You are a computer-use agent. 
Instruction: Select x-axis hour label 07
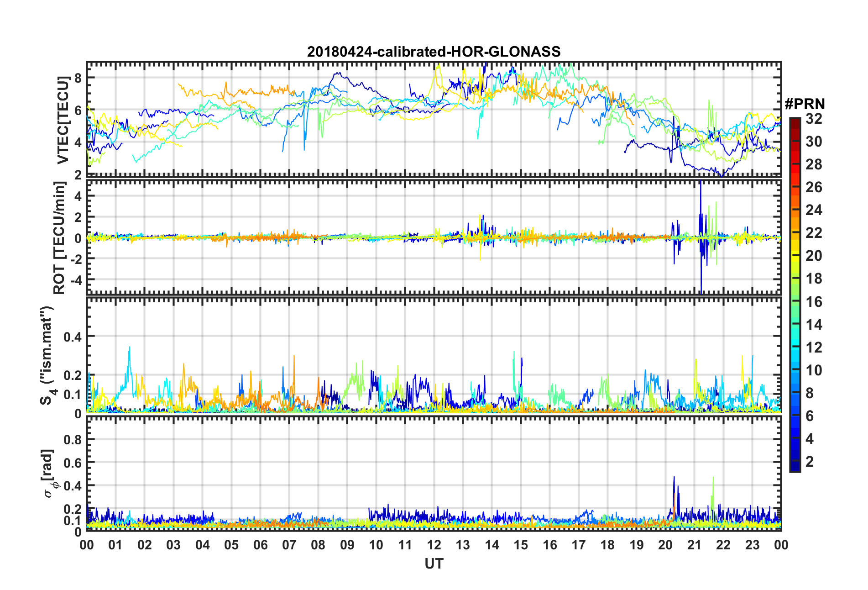289,545
